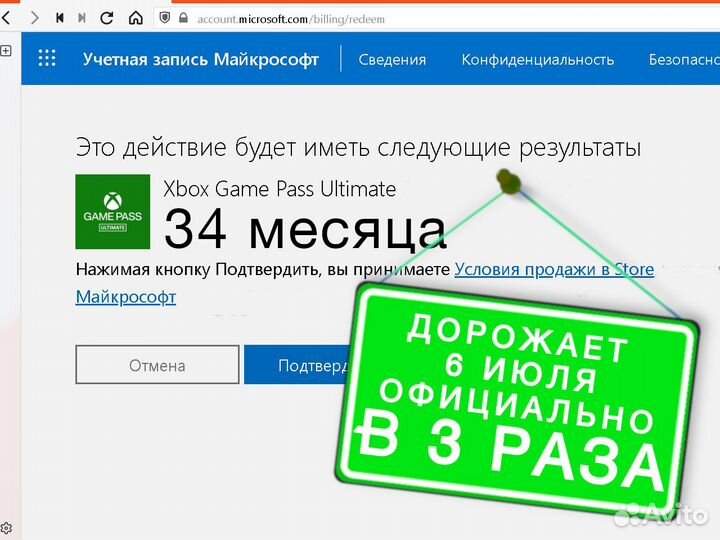Click the Отмена button

click(157, 365)
